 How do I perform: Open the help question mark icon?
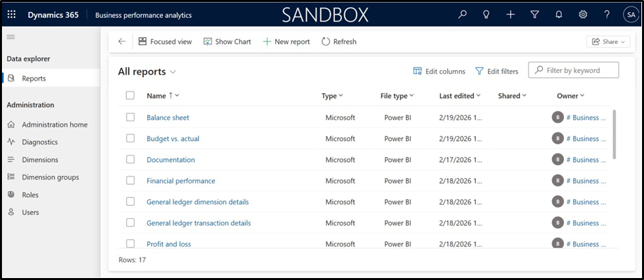[607, 15]
